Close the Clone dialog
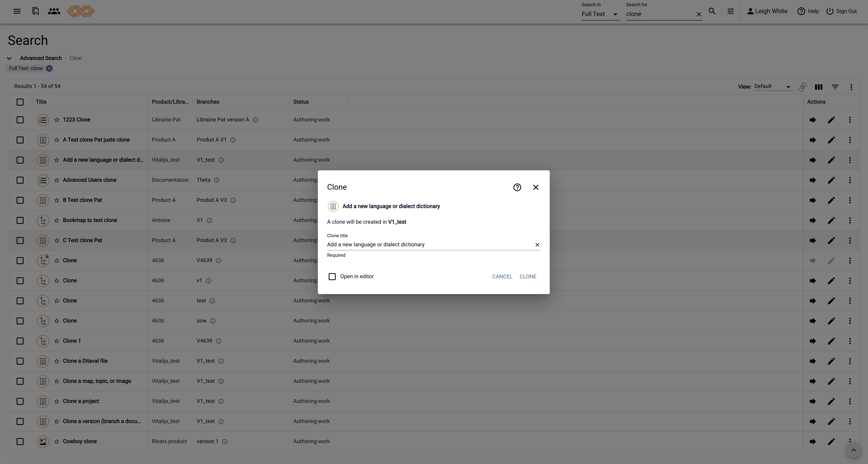 click(536, 188)
